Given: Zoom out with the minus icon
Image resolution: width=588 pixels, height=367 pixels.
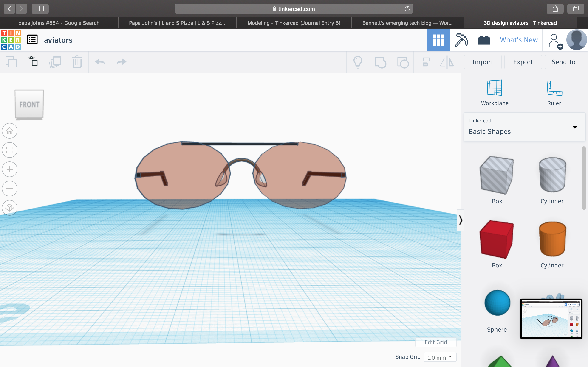Looking at the screenshot, I should 10,188.
